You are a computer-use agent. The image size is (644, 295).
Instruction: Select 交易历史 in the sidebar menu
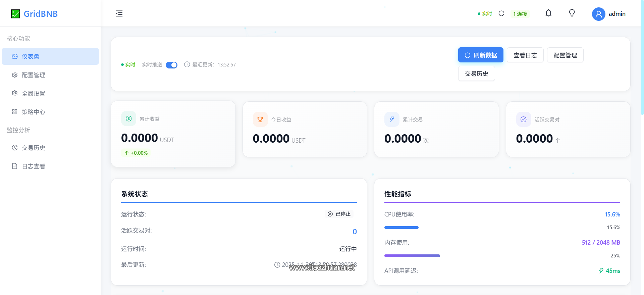34,148
